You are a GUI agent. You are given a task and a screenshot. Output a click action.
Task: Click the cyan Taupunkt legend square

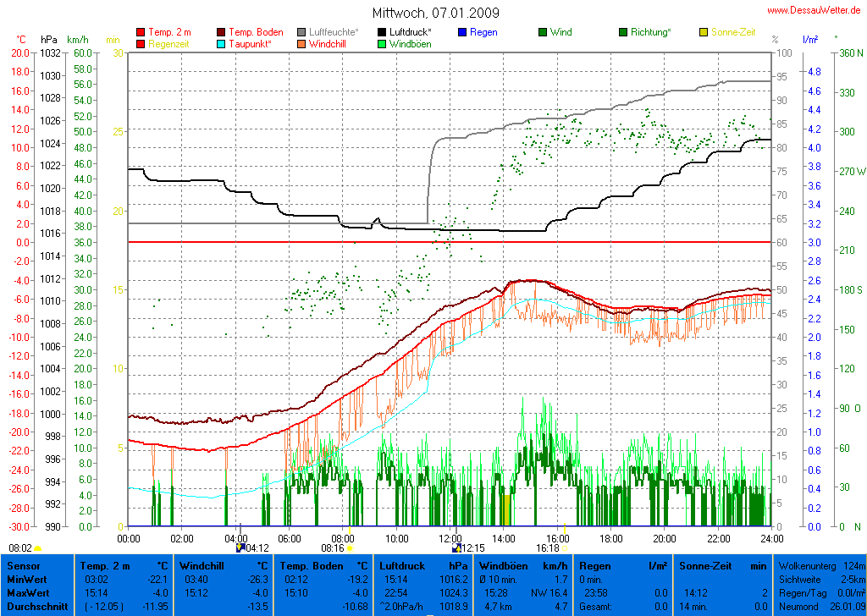[222, 44]
